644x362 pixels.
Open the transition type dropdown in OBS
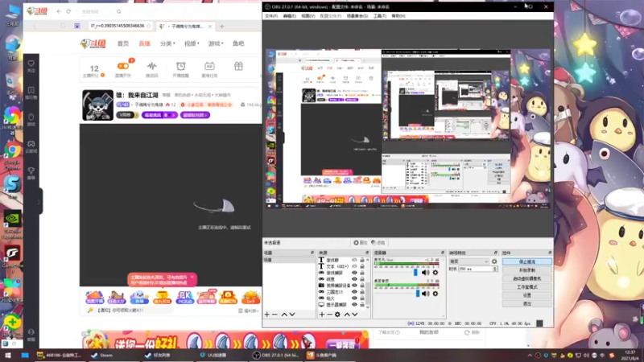[x=469, y=261]
